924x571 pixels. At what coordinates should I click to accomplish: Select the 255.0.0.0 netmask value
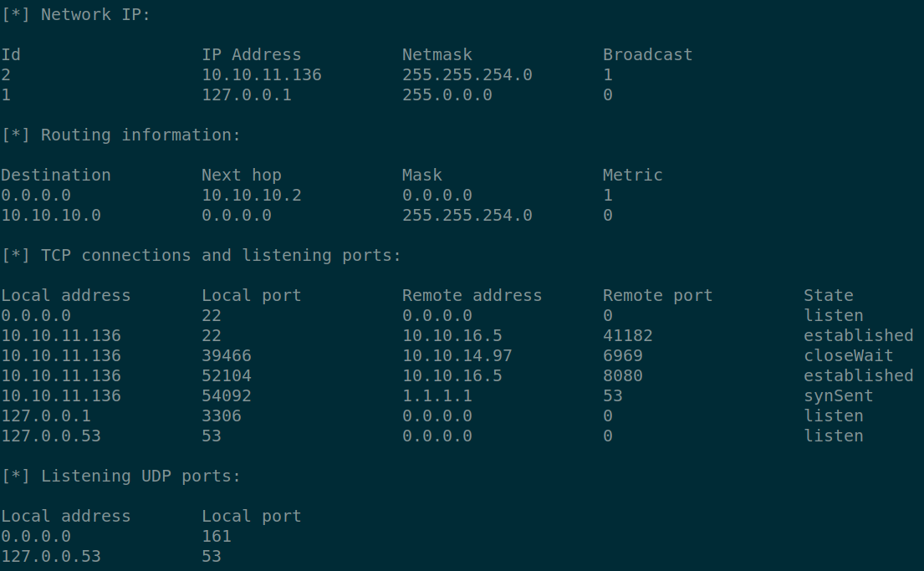click(447, 94)
